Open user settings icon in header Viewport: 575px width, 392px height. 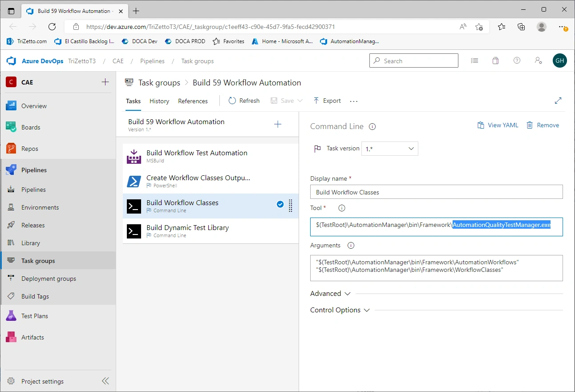(x=538, y=61)
